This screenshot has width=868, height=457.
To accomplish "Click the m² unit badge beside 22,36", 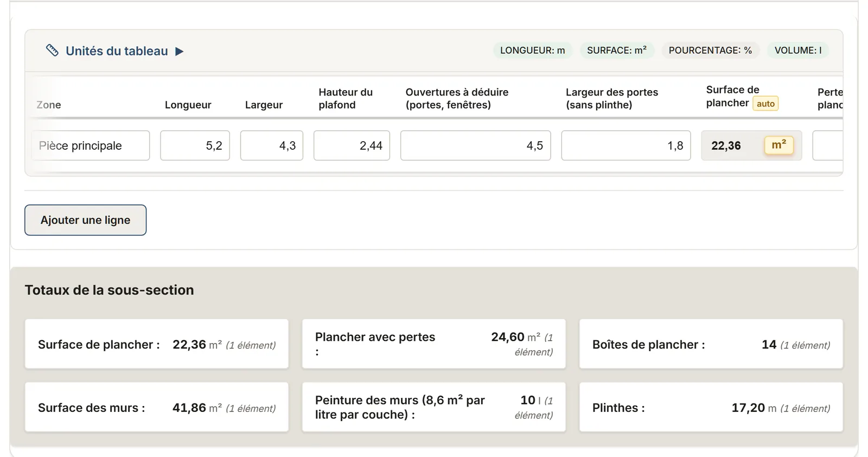I will (x=779, y=145).
